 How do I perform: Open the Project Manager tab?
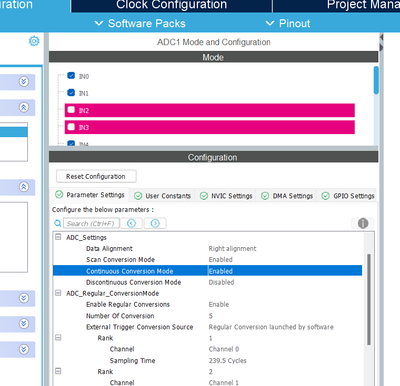coord(336,5)
